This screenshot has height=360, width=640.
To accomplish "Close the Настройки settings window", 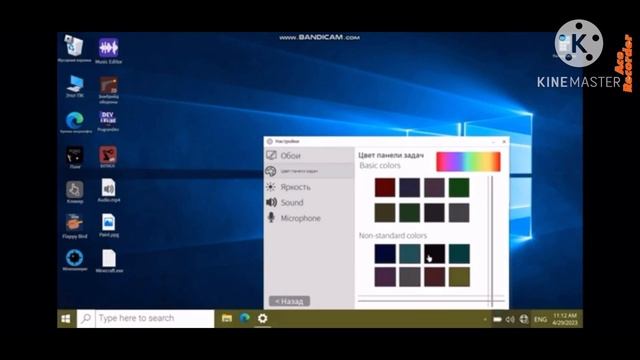I will (x=504, y=141).
